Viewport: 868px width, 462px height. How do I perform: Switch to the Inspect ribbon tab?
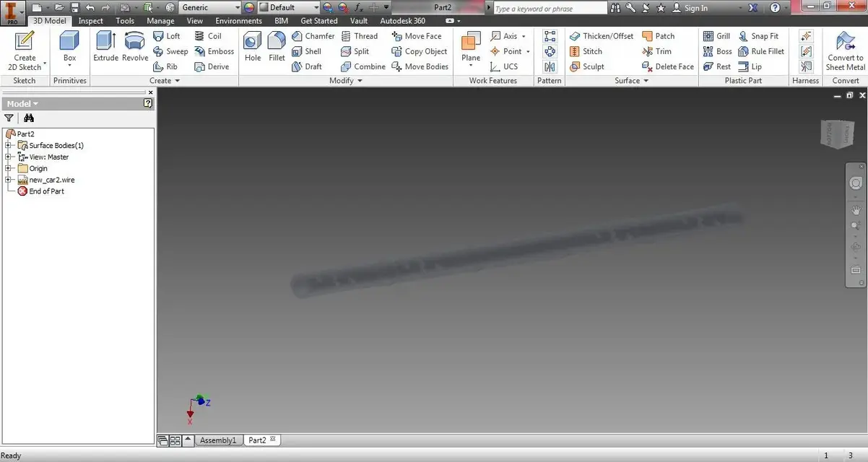91,21
